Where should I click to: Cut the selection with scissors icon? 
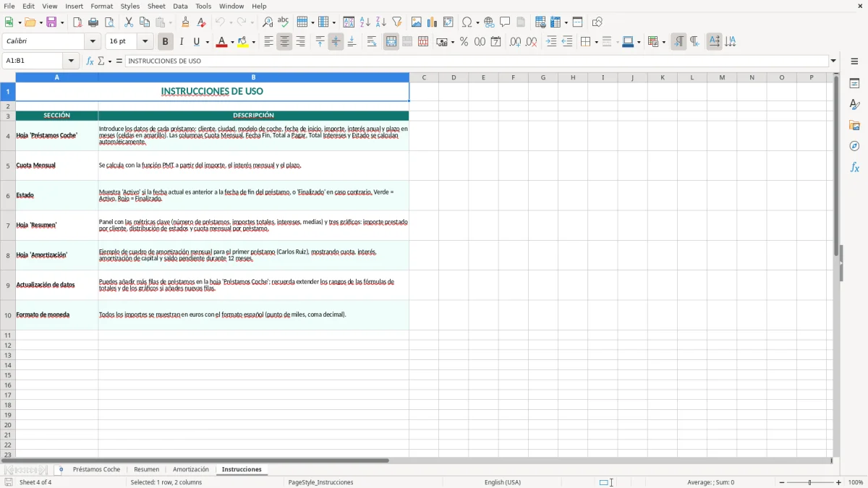(129, 22)
